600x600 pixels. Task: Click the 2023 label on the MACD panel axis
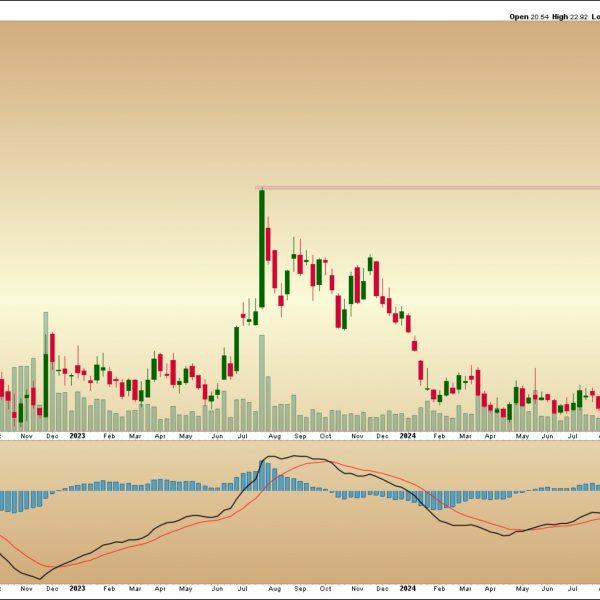[x=77, y=588]
